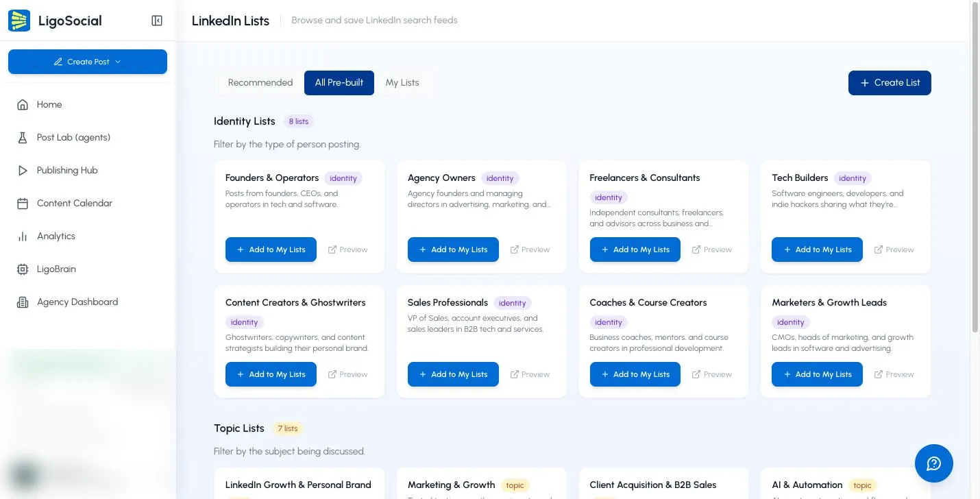Image resolution: width=980 pixels, height=499 pixels.
Task: Add Agency Owners to My Lists
Action: (453, 249)
